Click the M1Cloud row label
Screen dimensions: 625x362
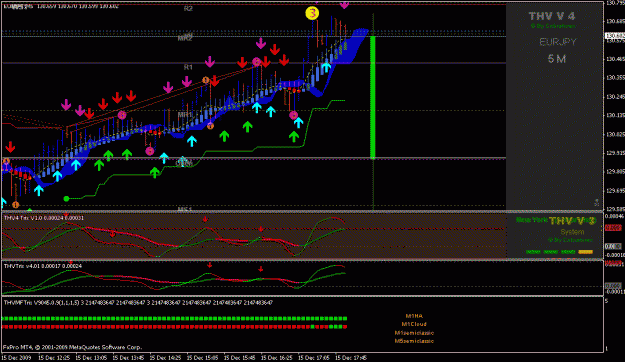click(414, 324)
